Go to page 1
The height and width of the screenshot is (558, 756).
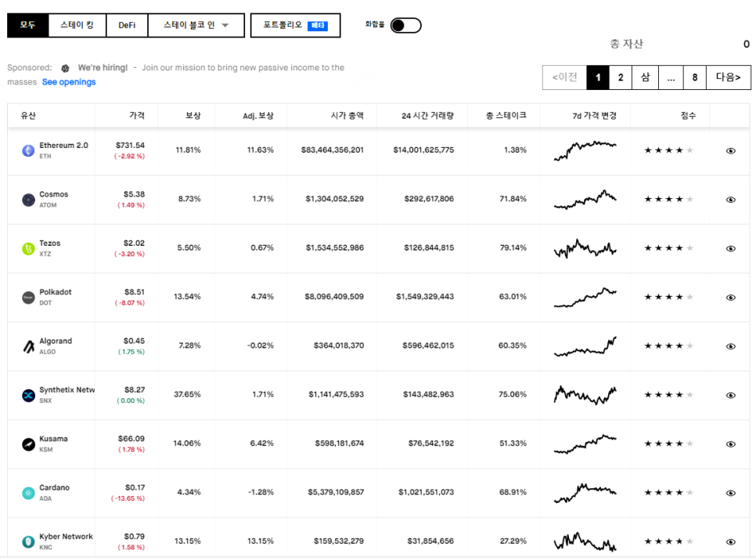(598, 77)
